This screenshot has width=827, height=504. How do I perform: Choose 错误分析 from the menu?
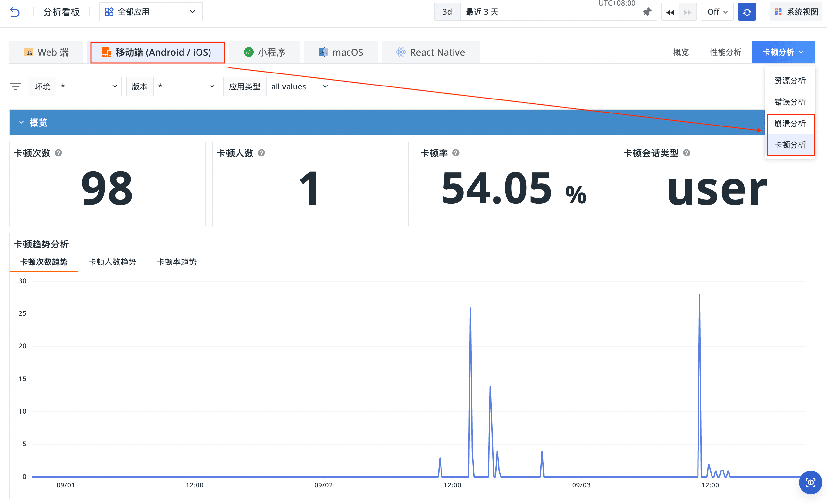pos(790,102)
